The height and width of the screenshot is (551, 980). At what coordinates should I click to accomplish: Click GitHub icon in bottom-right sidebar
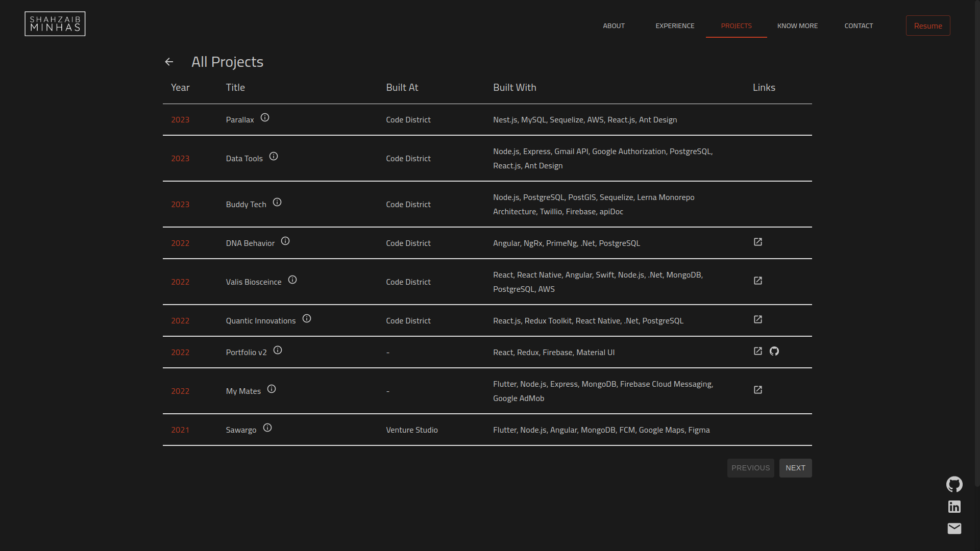(x=954, y=484)
